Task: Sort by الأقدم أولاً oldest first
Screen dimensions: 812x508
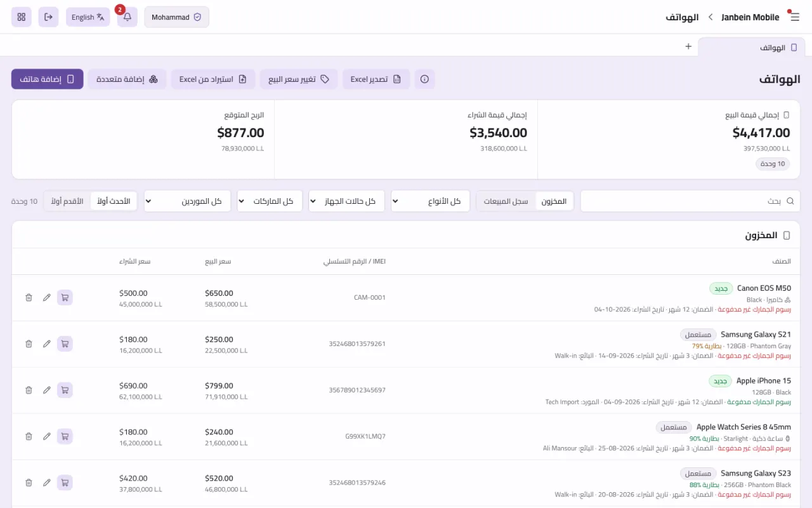Action: click(67, 201)
